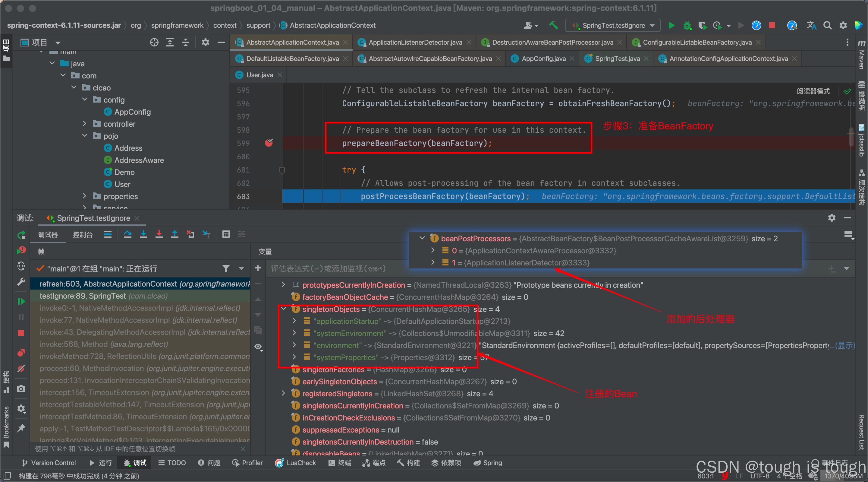Click Rerun SpringTest in debug panel
The image size is (868, 482).
point(21,235)
